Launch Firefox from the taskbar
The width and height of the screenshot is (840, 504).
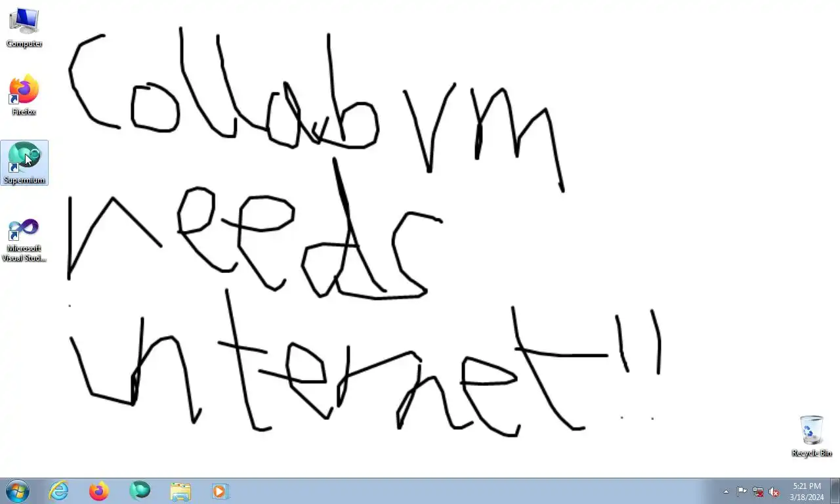[x=99, y=491]
